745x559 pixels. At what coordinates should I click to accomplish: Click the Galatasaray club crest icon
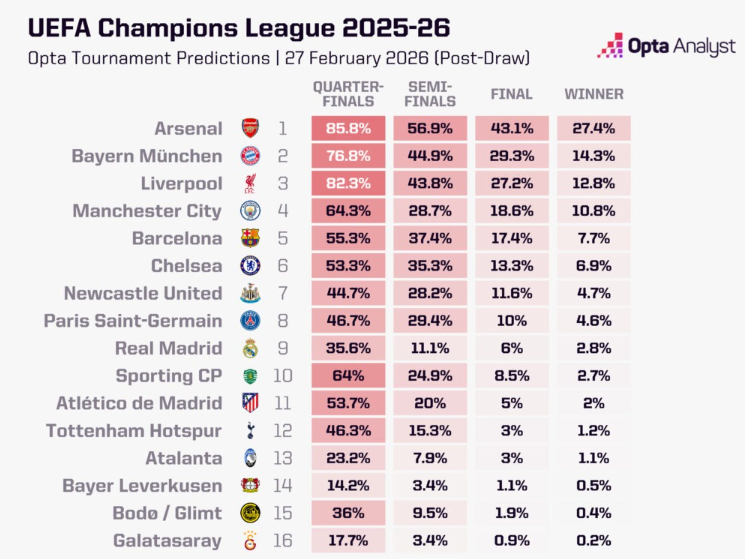click(x=249, y=541)
